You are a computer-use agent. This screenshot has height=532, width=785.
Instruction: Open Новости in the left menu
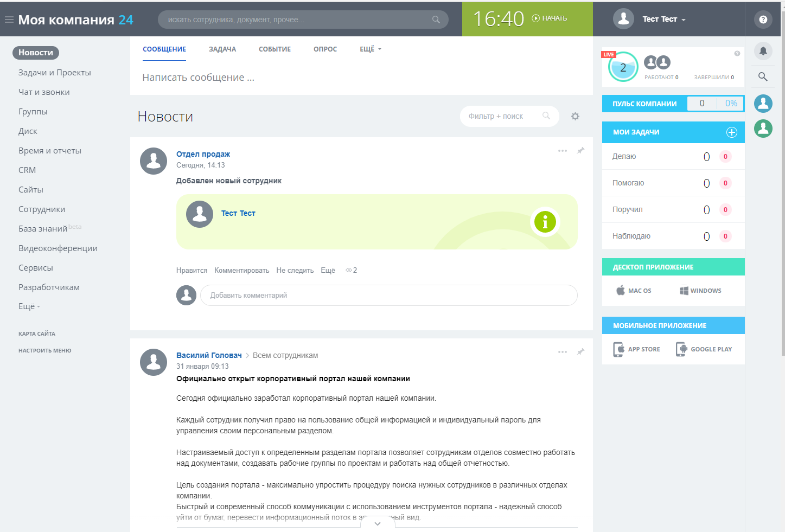click(x=36, y=53)
